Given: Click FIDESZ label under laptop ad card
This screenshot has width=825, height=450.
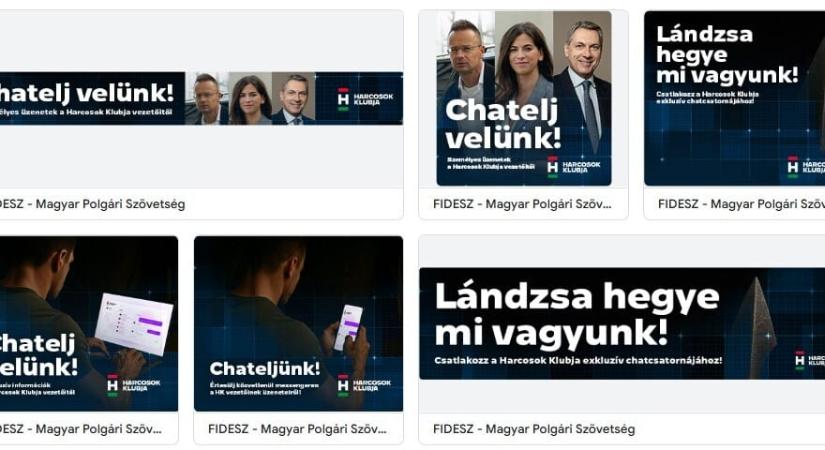Looking at the screenshot, I should coord(81,429).
